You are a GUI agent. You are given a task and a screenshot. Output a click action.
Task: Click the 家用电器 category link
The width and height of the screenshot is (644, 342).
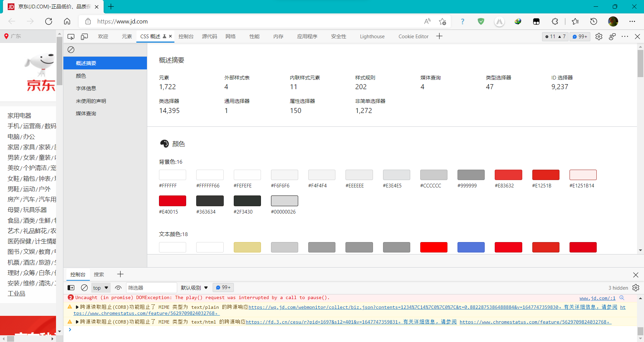pos(19,116)
